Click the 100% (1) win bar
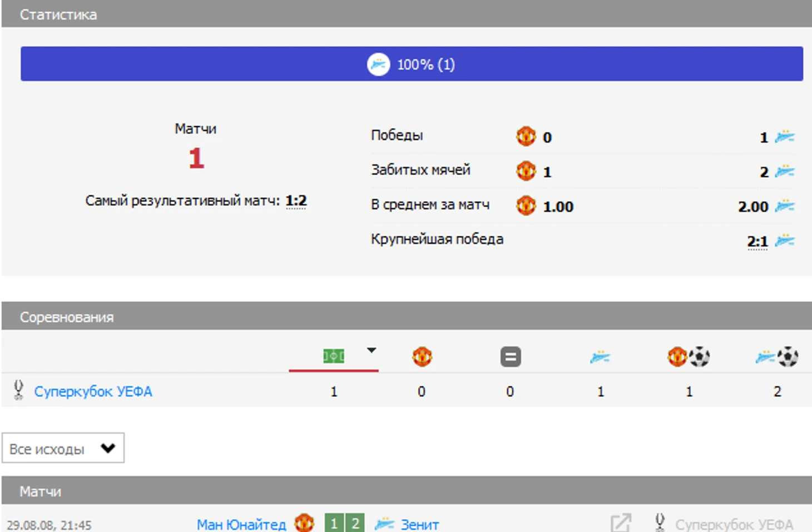Image resolution: width=812 pixels, height=532 pixels. (412, 64)
